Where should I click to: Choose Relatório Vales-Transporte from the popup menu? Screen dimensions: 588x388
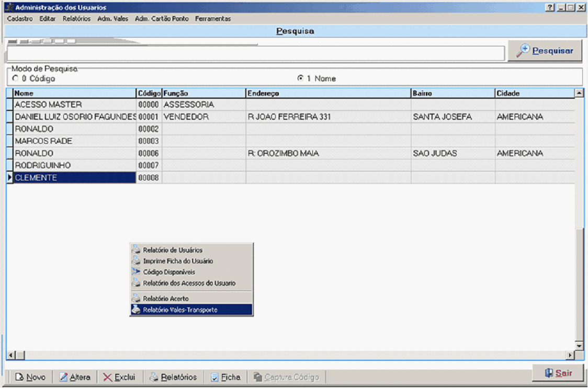tap(180, 310)
